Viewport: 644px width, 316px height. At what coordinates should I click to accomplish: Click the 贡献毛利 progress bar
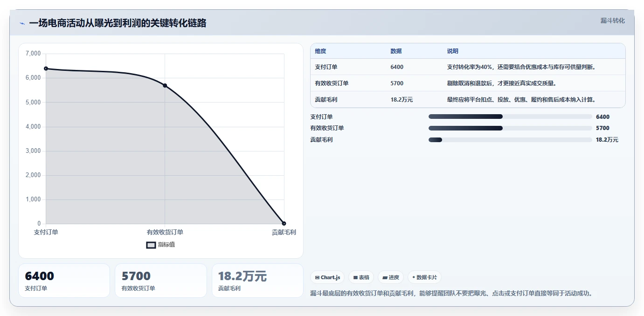(x=510, y=140)
